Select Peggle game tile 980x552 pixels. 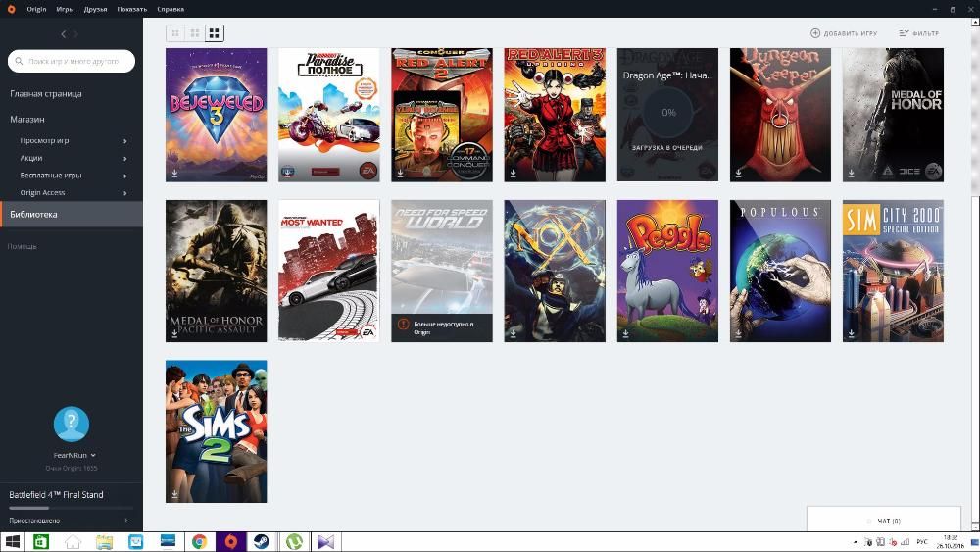(x=668, y=271)
